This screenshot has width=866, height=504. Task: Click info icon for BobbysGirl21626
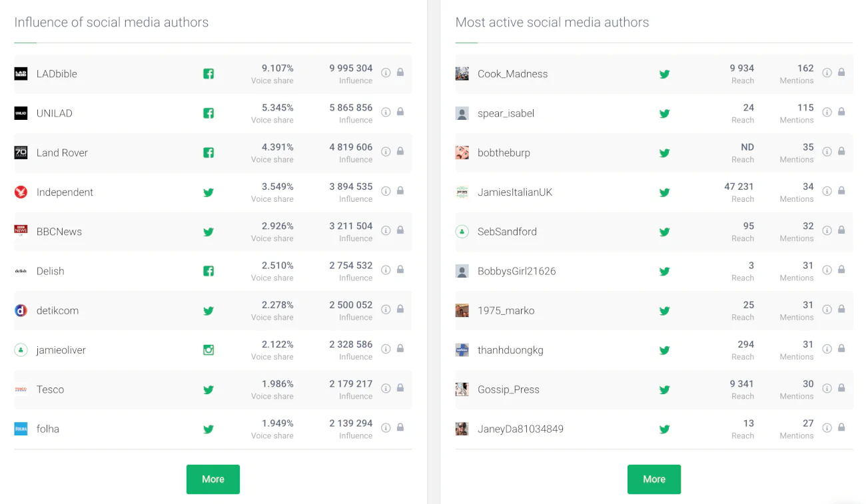pos(827,270)
